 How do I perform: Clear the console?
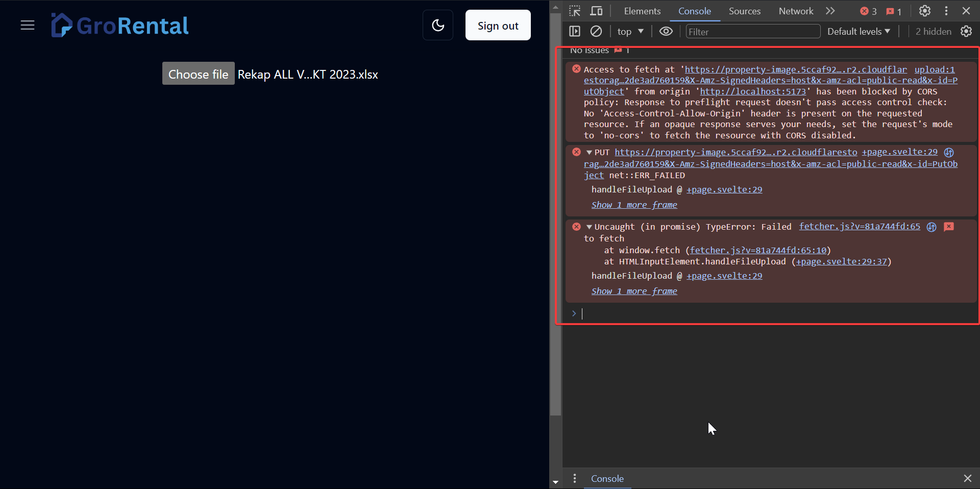point(596,31)
